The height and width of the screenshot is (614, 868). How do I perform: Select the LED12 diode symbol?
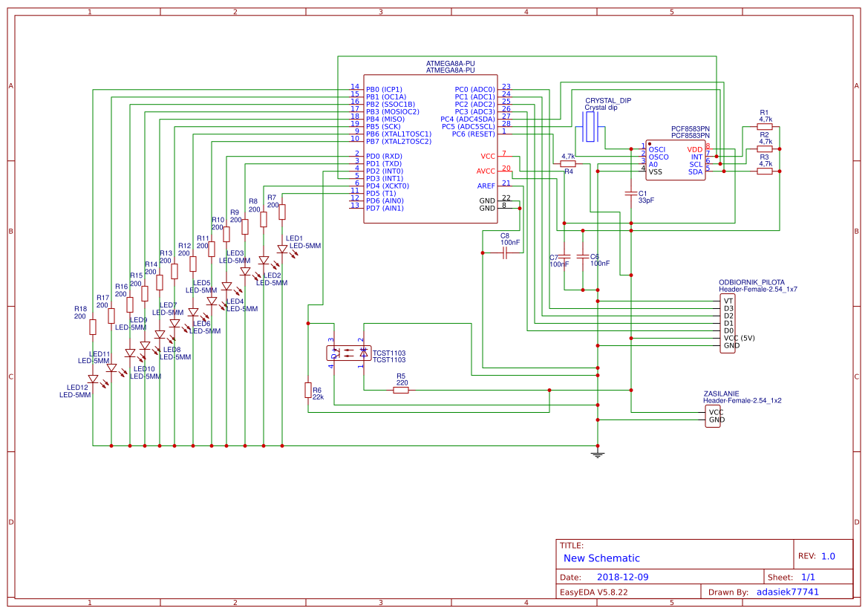tap(93, 379)
